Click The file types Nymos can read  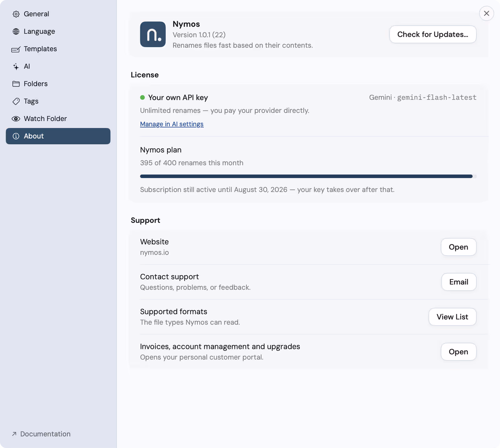pyautogui.click(x=190, y=322)
